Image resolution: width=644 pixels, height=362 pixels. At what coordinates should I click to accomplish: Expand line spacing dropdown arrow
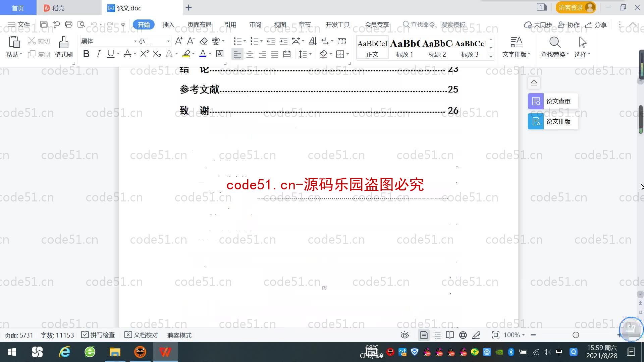coord(311,54)
